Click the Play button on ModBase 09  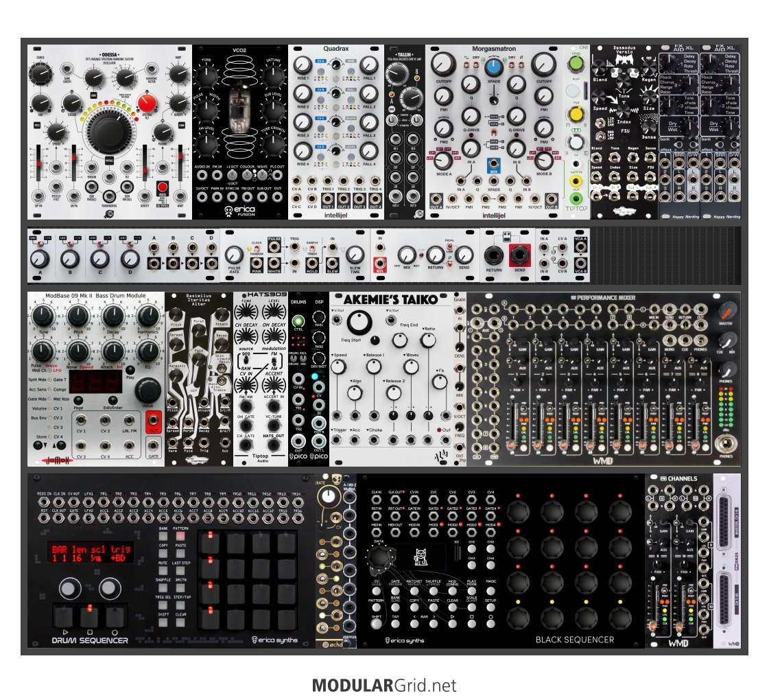130,371
